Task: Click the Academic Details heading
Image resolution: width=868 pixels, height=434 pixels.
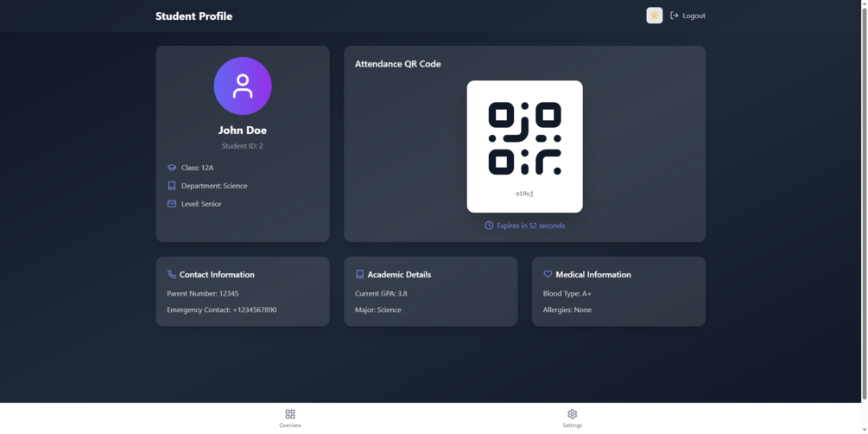Action: point(399,274)
